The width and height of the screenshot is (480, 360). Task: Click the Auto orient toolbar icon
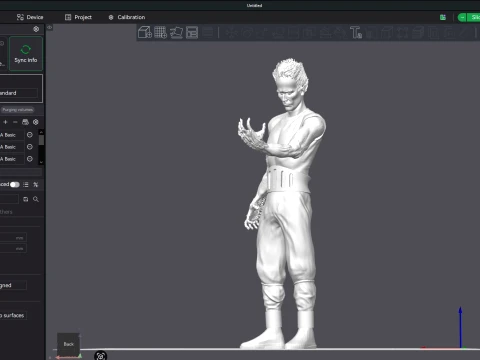176,33
